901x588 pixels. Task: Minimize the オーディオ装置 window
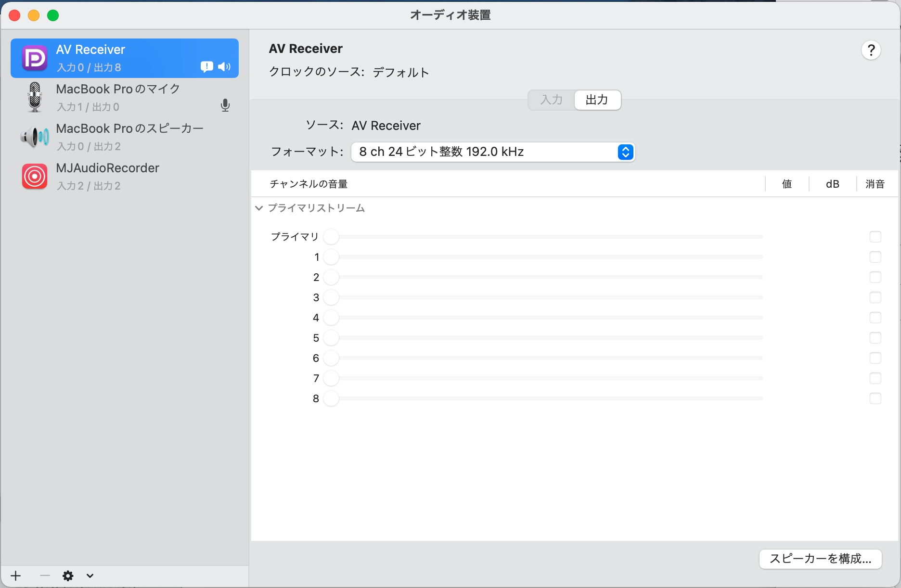pyautogui.click(x=34, y=15)
